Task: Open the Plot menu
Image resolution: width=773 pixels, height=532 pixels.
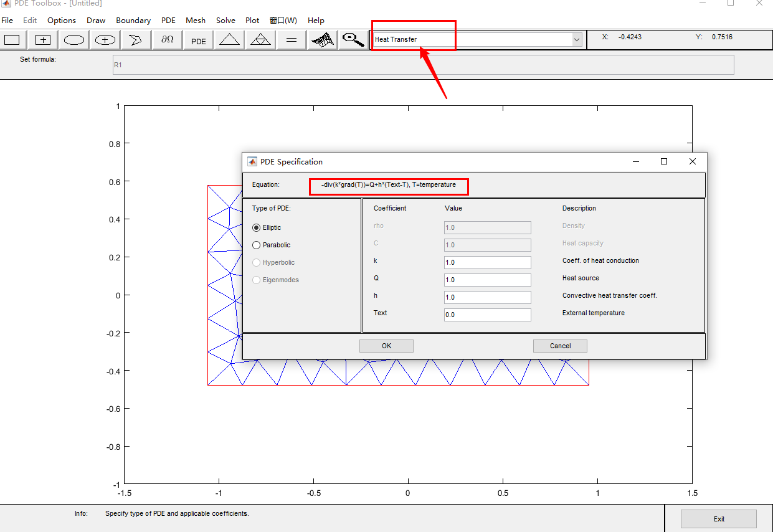Action: pos(252,21)
